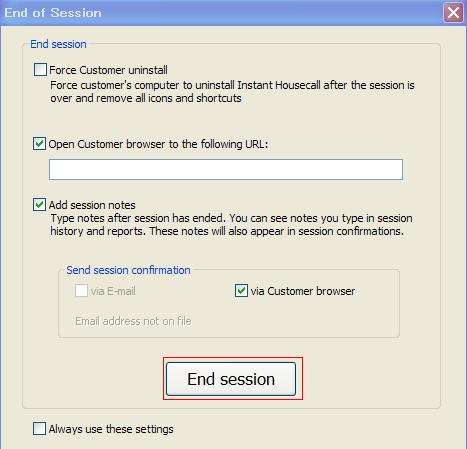
Task: Click the Email address not on file text
Action: [133, 321]
